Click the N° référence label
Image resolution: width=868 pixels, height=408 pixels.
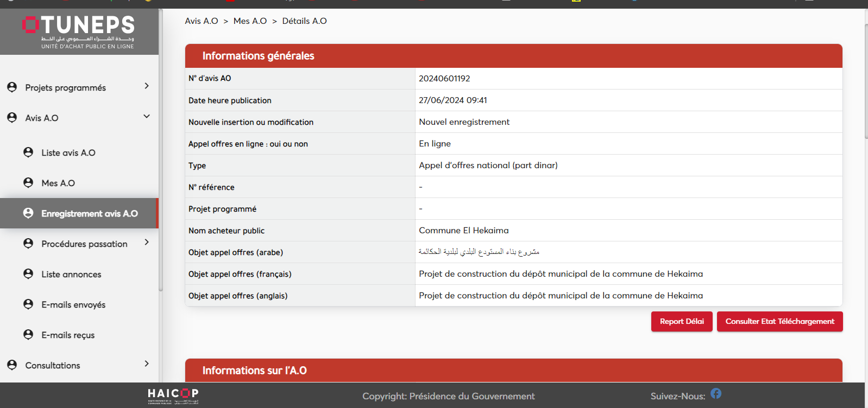[x=211, y=187]
